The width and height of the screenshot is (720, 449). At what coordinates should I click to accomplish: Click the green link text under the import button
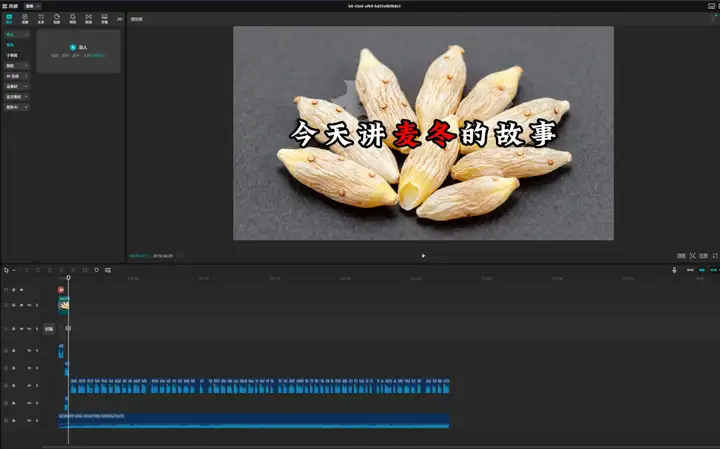[98, 56]
